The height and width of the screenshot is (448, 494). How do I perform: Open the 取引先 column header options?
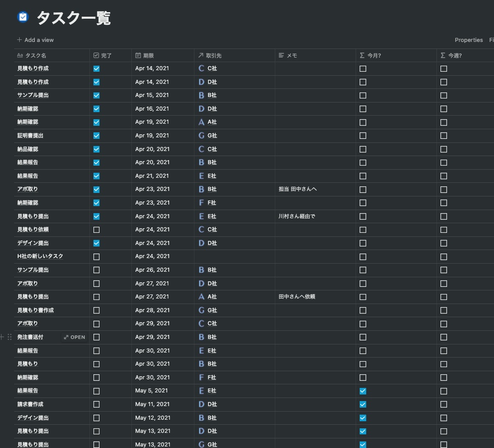tap(234, 56)
